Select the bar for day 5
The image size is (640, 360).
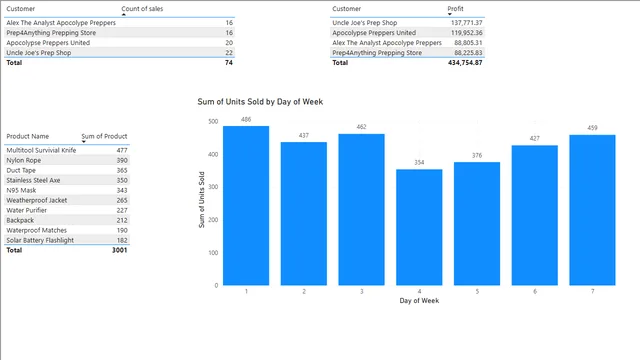[x=477, y=224]
